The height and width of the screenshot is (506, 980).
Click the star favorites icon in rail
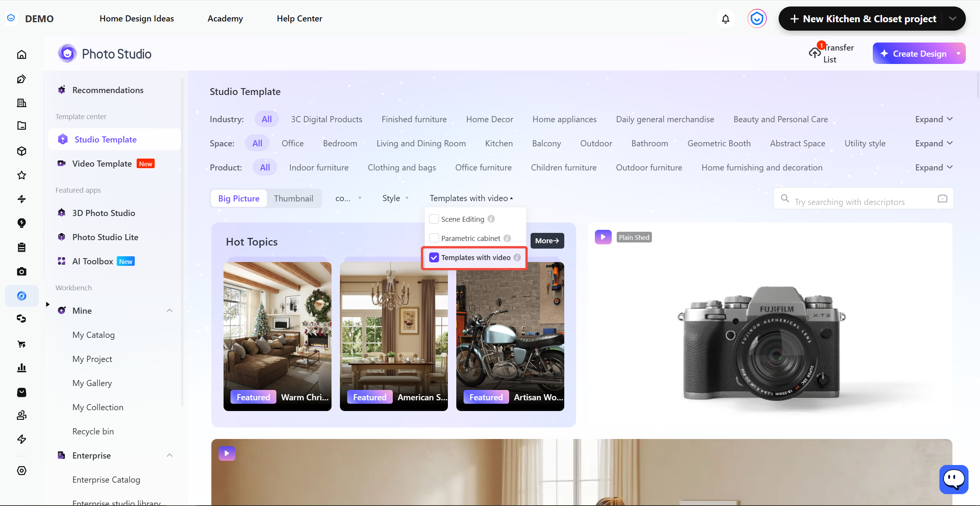(22, 175)
